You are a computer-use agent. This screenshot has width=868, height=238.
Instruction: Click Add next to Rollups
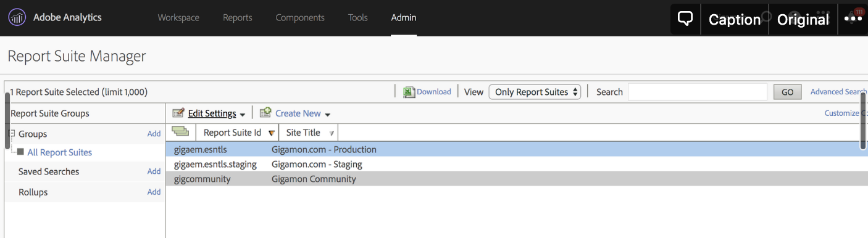[x=154, y=192]
